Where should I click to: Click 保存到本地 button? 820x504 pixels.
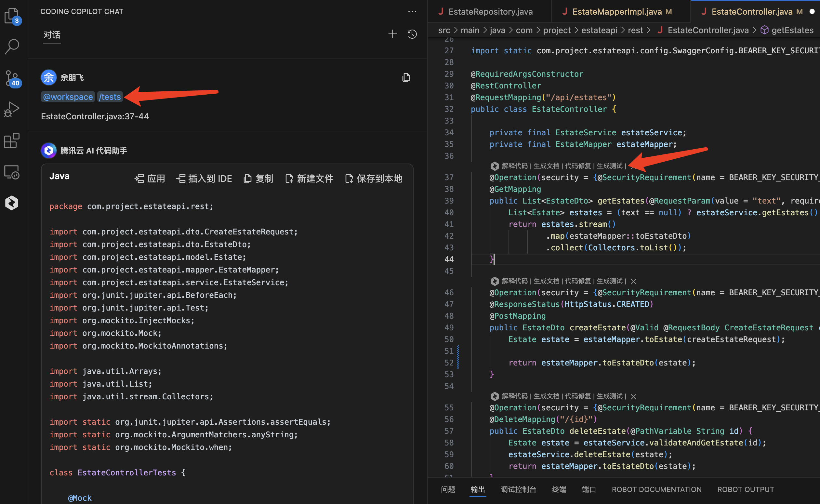click(x=374, y=179)
